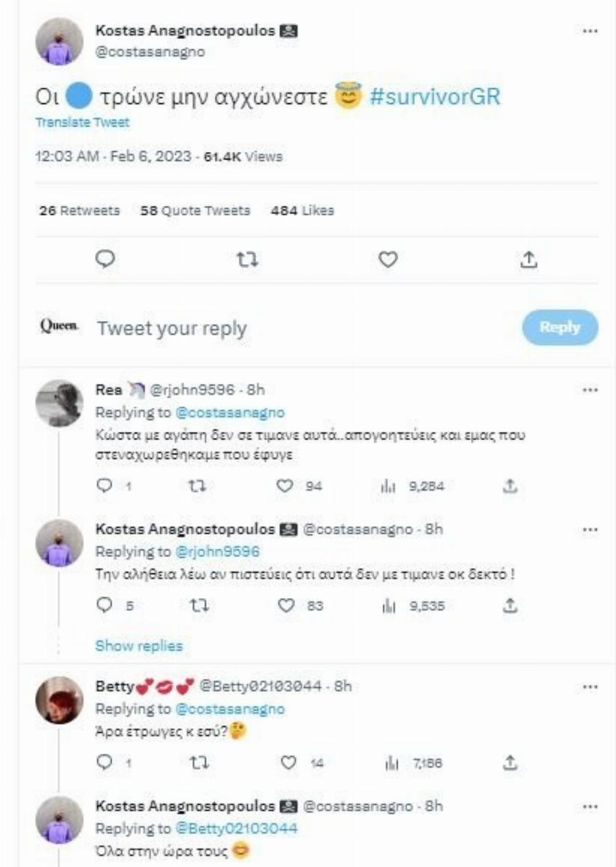
Task: Retweet the main Kostas Anagnostopoulos tweet
Action: [240, 259]
